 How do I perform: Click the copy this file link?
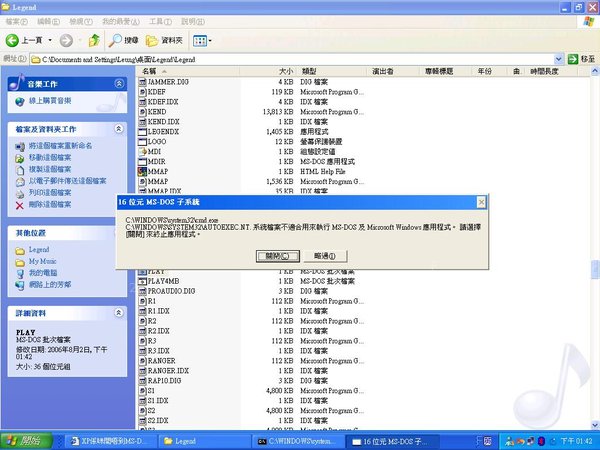pyautogui.click(x=50, y=169)
